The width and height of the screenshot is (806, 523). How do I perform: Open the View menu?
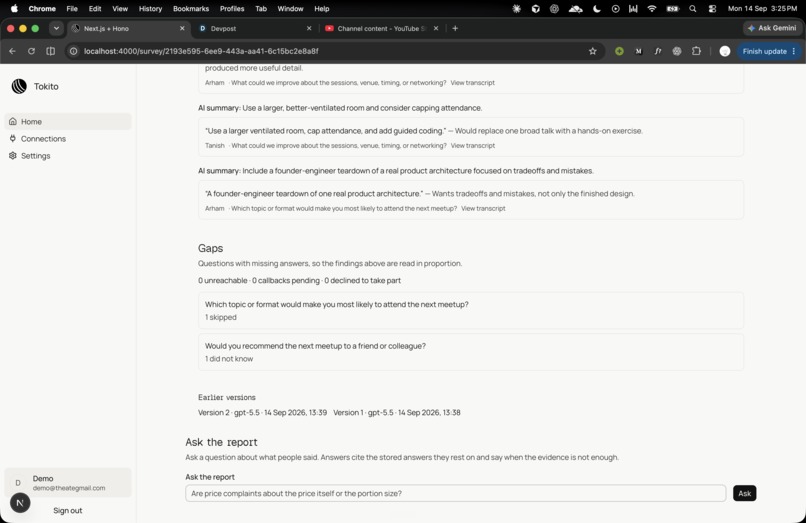coord(120,8)
